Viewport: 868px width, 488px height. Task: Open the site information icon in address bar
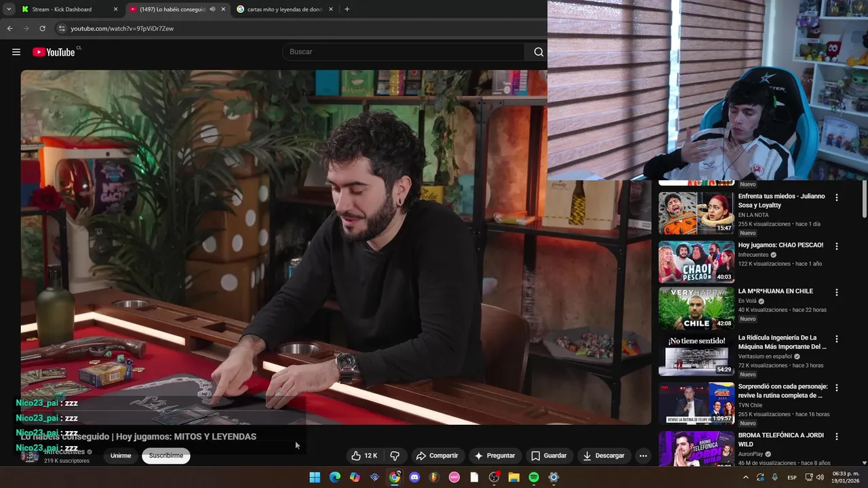[62, 28]
